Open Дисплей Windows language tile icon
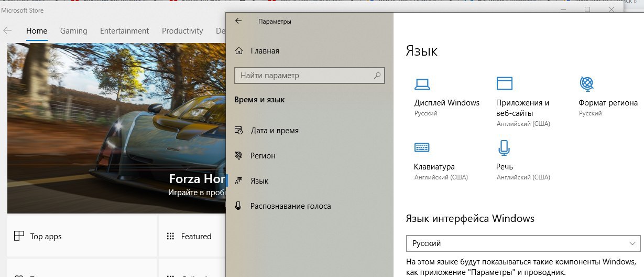Screen dimensions: 644x277 422,84
